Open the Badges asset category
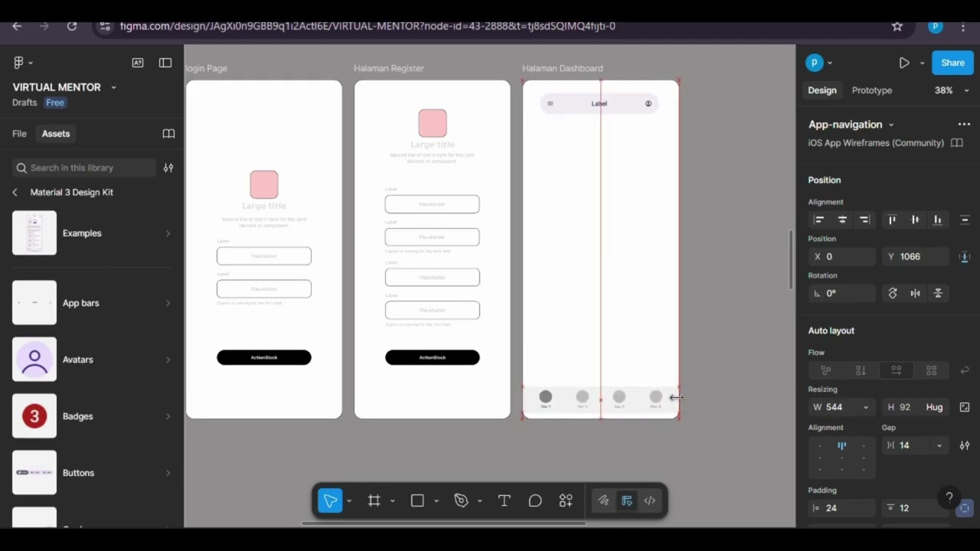Viewport: 980px width, 551px height. [92, 416]
